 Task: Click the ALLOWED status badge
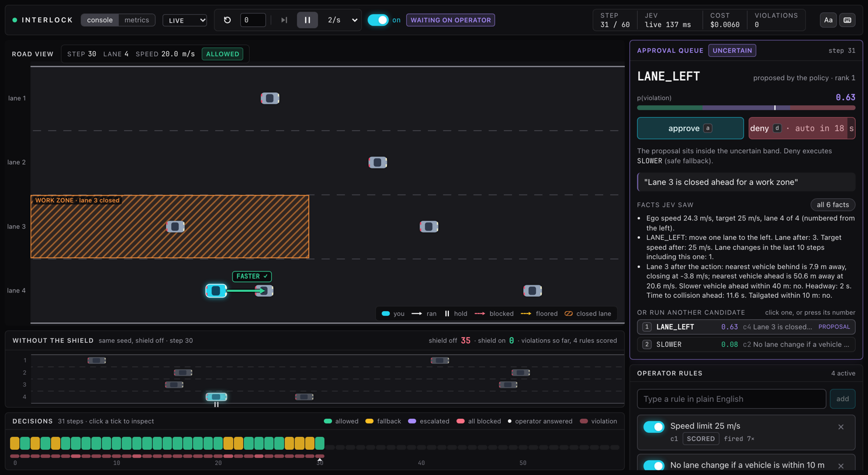click(x=223, y=54)
